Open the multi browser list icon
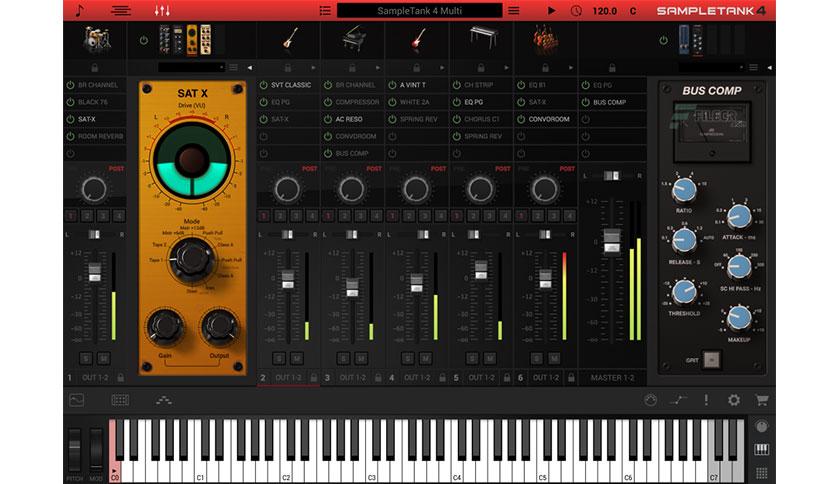The height and width of the screenshot is (484, 836). tap(325, 10)
